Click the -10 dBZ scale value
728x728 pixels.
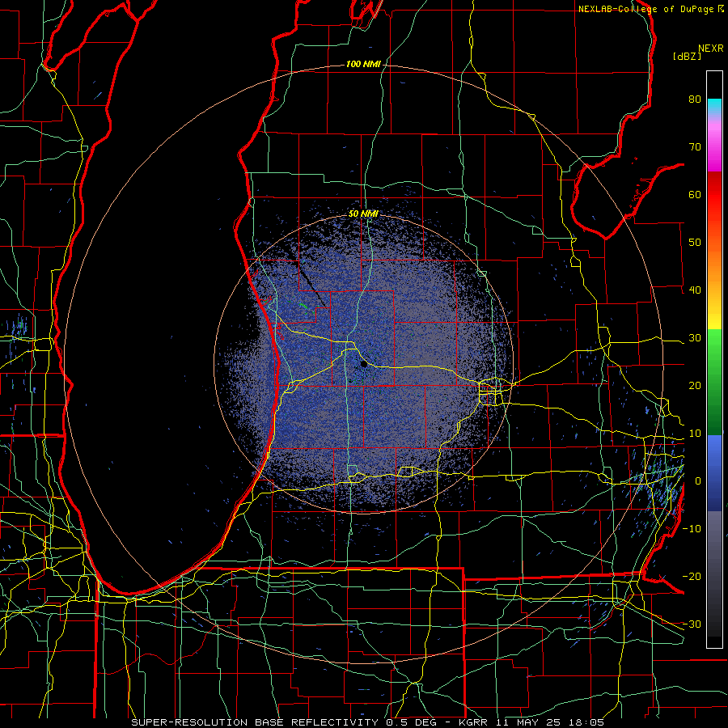click(x=692, y=529)
